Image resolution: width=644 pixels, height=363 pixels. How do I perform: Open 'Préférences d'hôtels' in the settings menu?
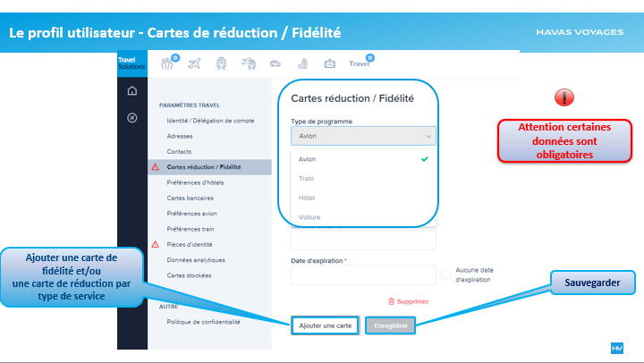[x=198, y=182]
